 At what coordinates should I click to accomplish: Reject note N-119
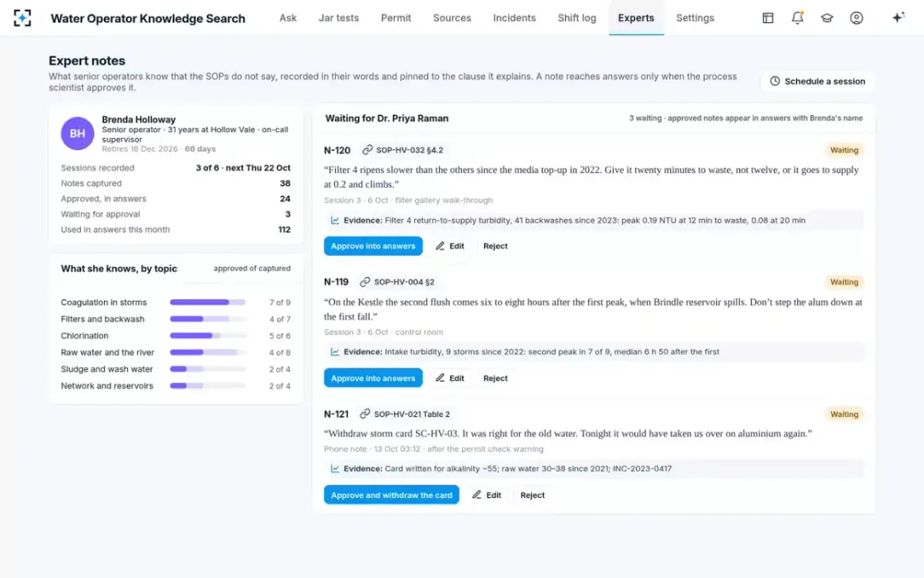point(496,378)
